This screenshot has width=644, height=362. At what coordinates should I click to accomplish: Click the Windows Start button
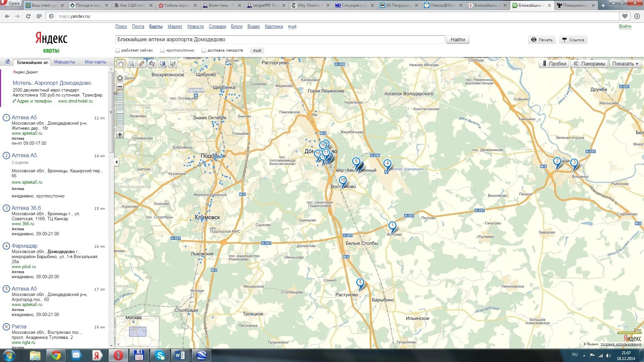[9, 355]
